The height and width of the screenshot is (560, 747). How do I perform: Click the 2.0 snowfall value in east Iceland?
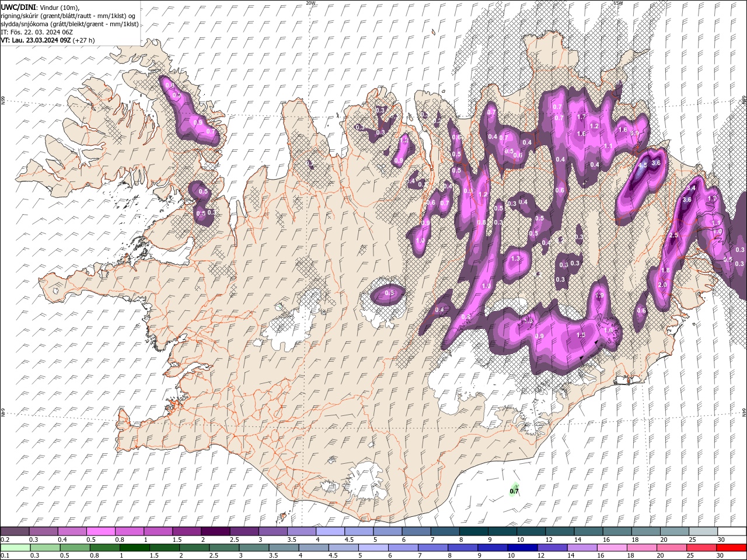662,285
